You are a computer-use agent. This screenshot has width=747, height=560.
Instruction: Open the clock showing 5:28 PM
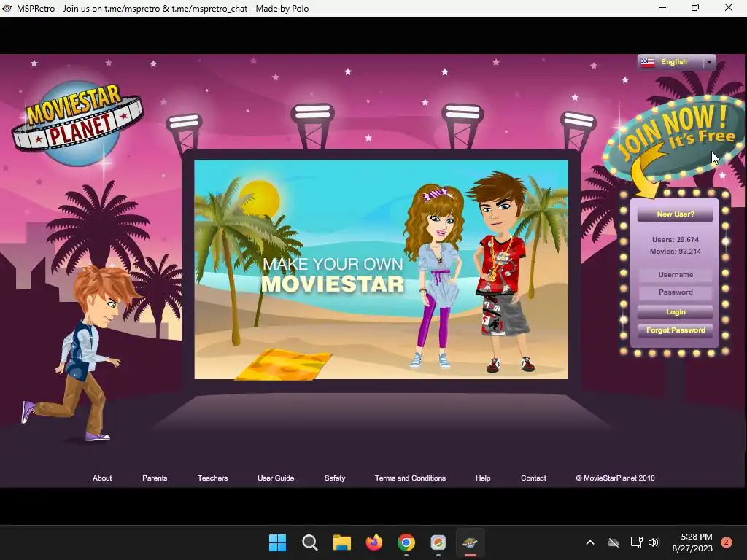pos(692,542)
